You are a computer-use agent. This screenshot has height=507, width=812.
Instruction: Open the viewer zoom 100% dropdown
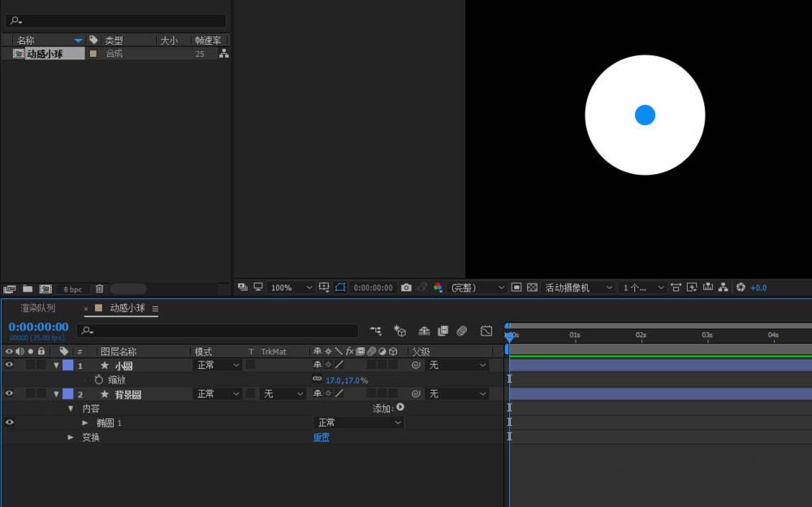[291, 288]
